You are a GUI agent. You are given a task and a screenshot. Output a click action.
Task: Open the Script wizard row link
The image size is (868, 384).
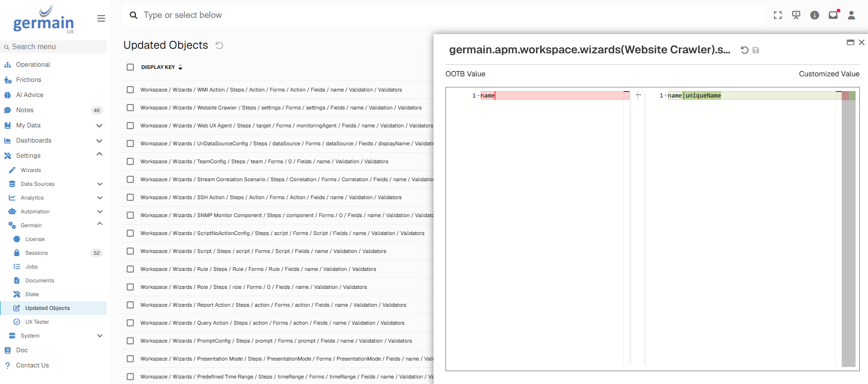pos(263,251)
